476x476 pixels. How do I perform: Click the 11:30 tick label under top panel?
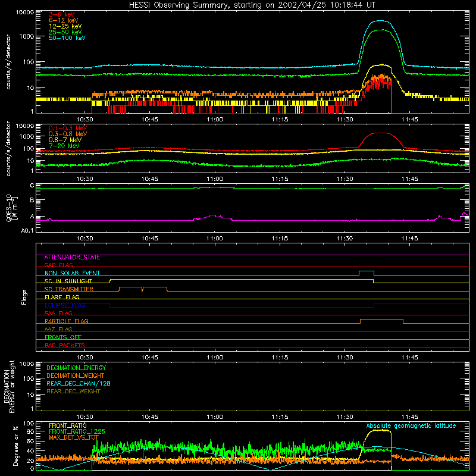tap(345, 120)
